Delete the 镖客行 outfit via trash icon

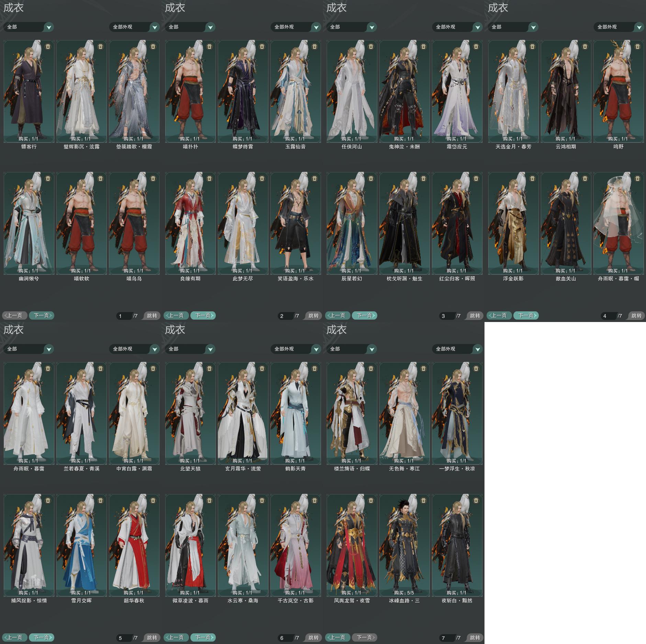pos(48,46)
